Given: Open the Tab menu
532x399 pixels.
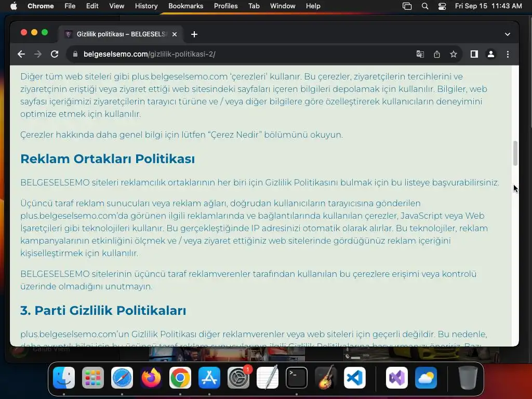Looking at the screenshot, I should pos(254,6).
